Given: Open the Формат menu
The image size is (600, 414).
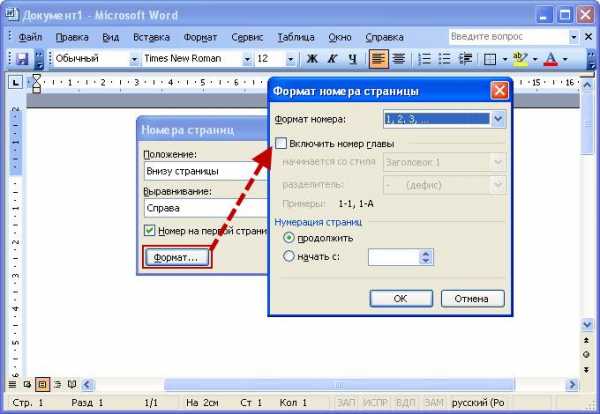Looking at the screenshot, I should tap(200, 37).
